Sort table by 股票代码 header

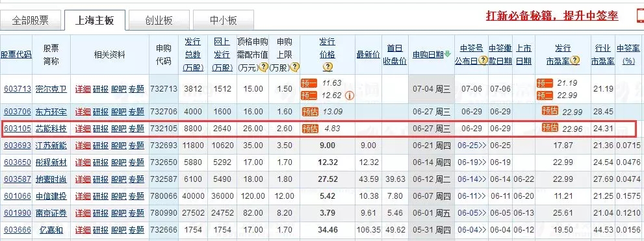pos(16,54)
